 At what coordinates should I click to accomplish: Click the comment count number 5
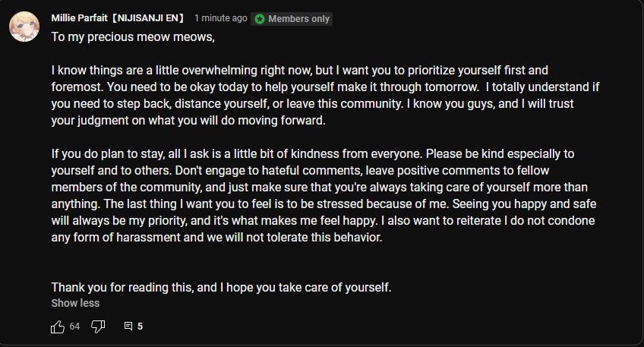click(x=140, y=326)
